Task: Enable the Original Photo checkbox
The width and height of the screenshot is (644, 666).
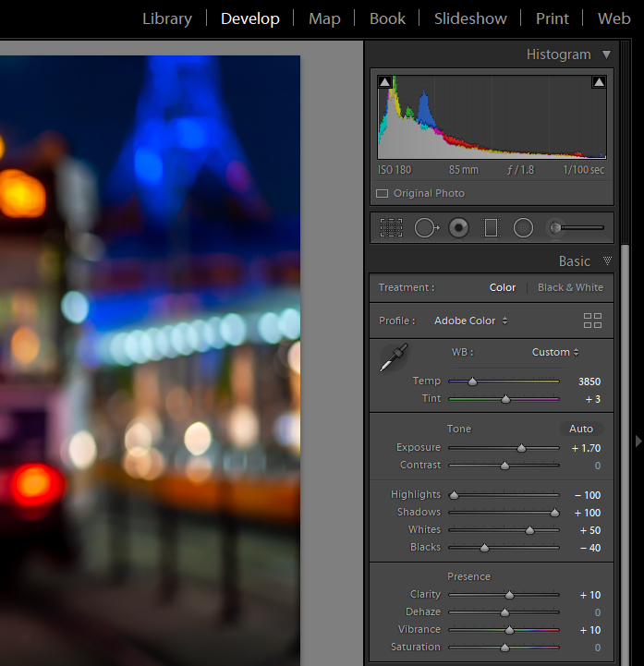Action: pos(382,194)
